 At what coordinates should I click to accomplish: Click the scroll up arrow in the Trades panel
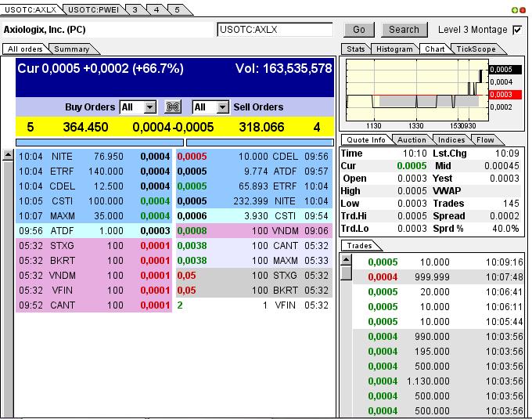(345, 261)
